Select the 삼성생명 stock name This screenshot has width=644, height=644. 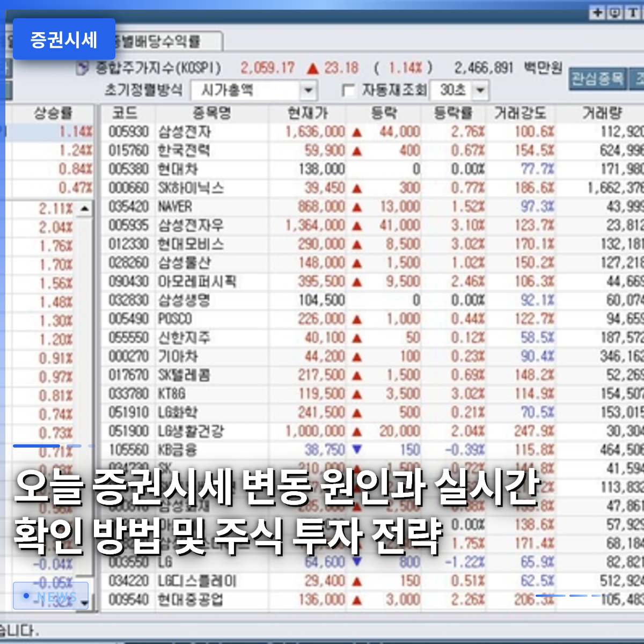coord(184,301)
